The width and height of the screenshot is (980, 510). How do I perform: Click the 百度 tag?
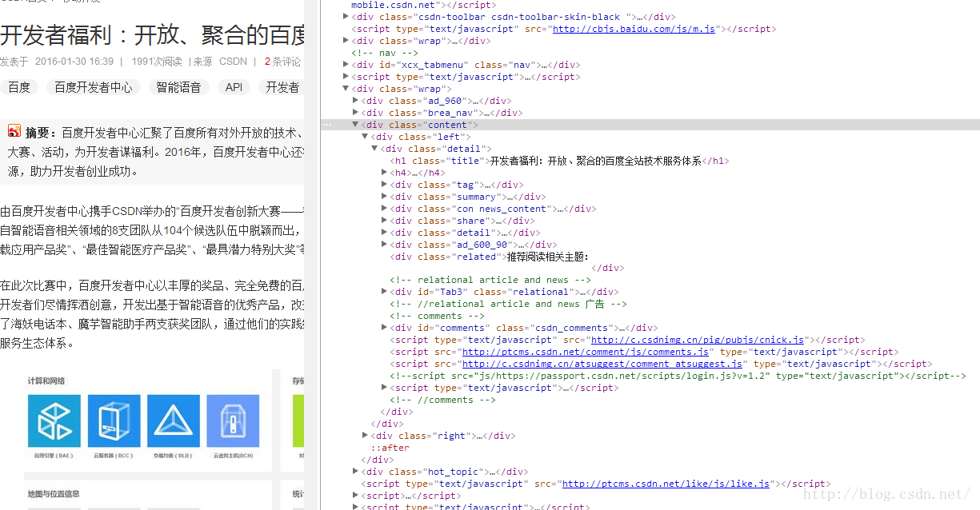19,87
